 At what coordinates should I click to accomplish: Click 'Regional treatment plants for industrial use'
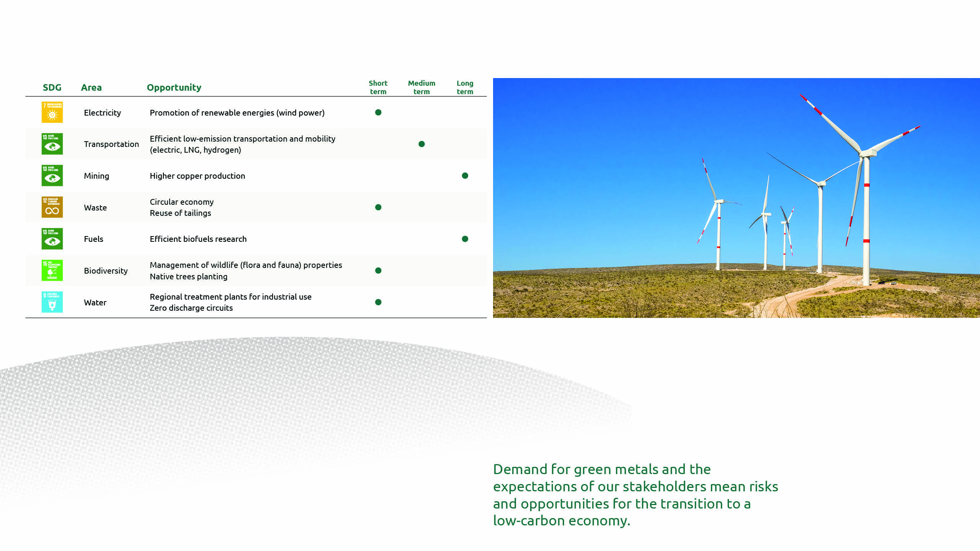point(230,297)
